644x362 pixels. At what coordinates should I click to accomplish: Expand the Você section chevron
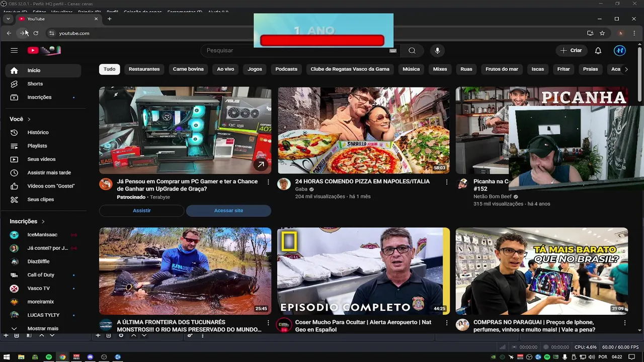point(29,119)
